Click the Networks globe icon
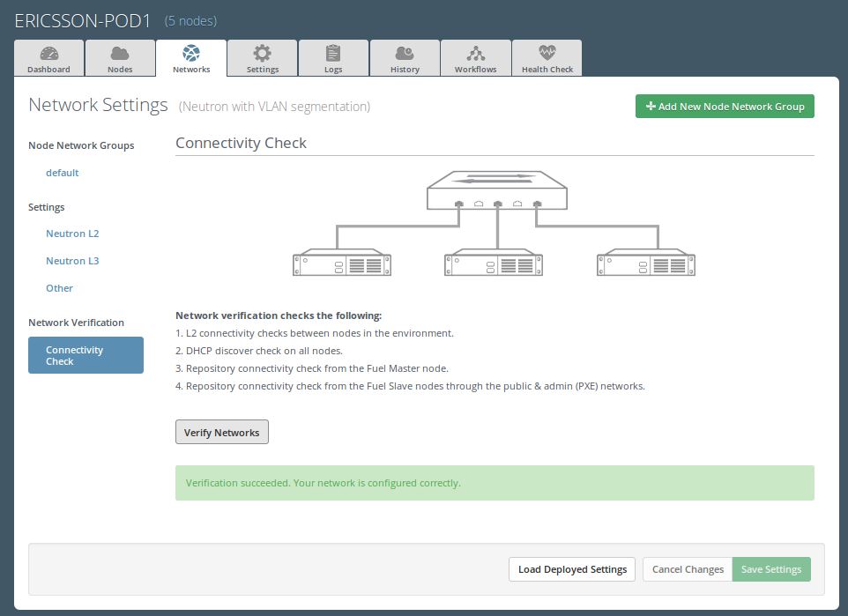The width and height of the screenshot is (848, 616). coord(191,53)
